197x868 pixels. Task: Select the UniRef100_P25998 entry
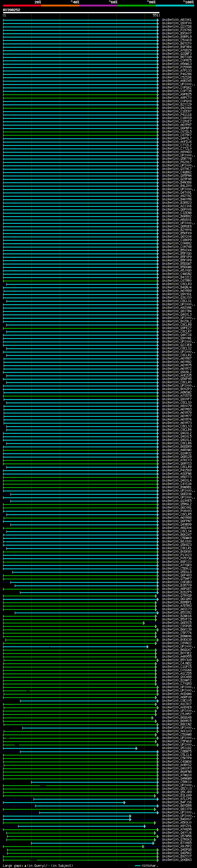pos(176,67)
